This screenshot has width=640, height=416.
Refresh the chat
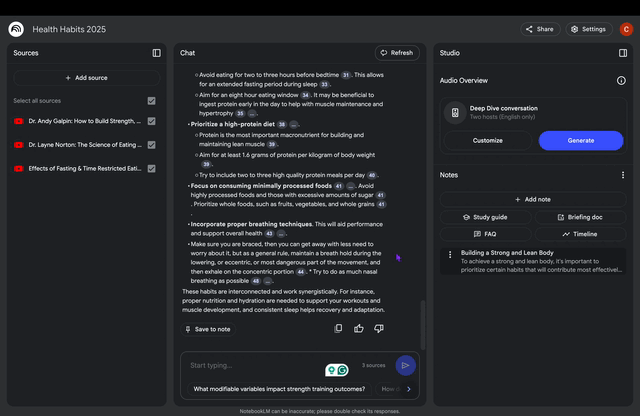397,53
